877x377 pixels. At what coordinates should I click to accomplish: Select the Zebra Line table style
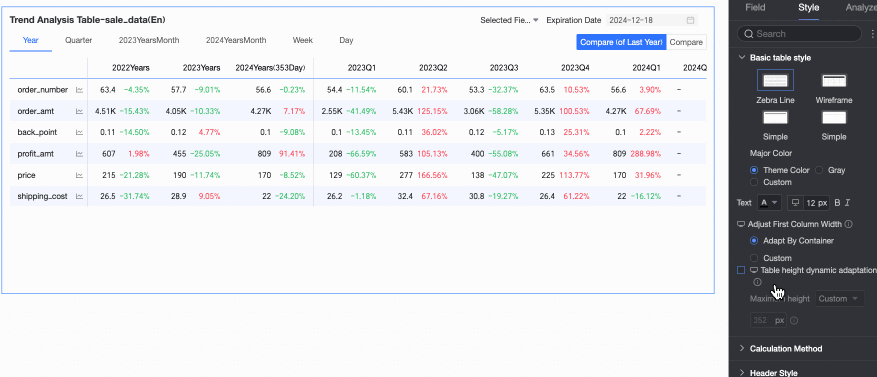tap(775, 81)
